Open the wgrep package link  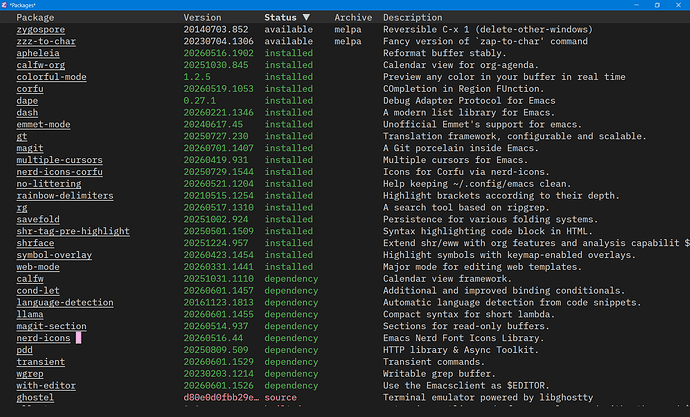[x=30, y=374]
